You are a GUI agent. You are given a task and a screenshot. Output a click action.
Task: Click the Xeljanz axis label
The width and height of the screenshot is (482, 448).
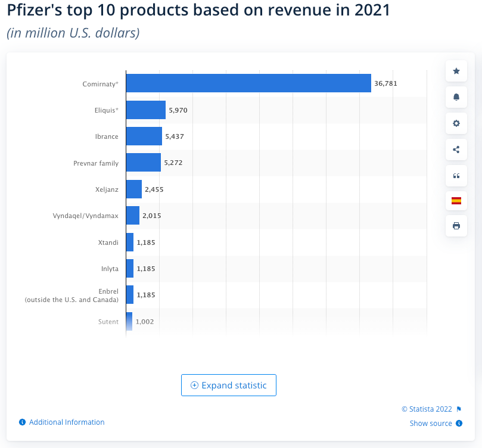[x=107, y=189]
